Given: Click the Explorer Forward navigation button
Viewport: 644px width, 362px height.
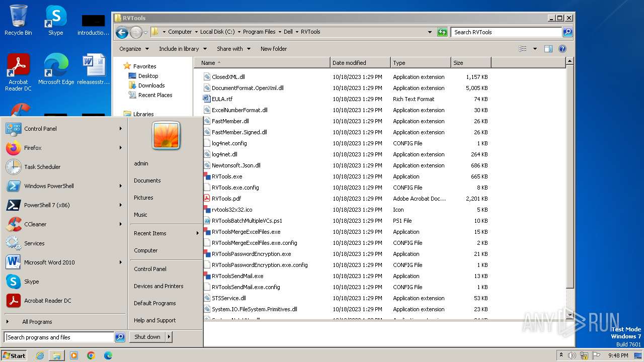Looking at the screenshot, I should point(136,33).
